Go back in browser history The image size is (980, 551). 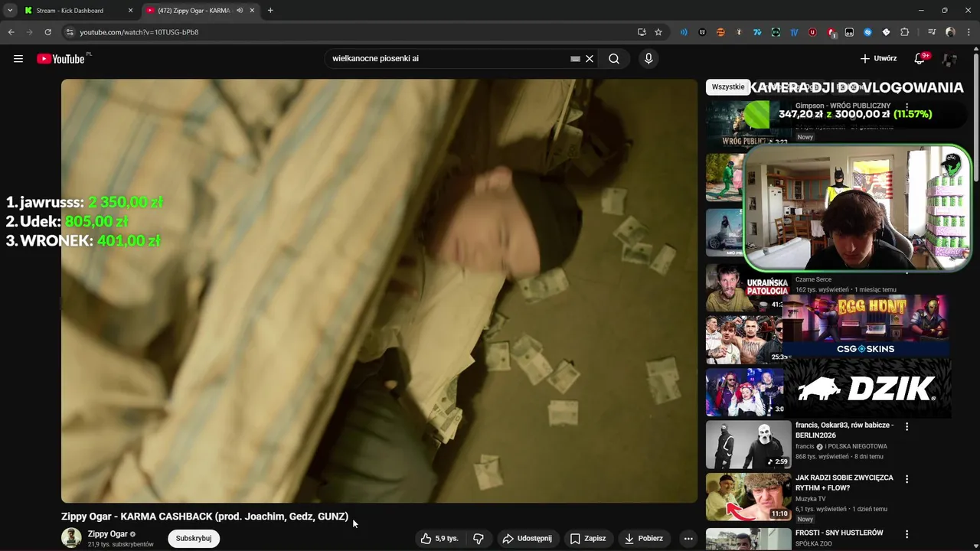[11, 32]
